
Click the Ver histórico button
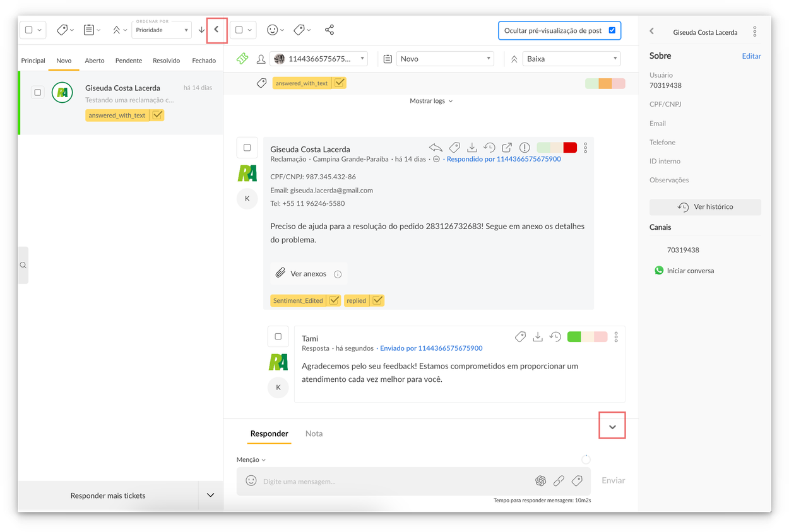point(705,207)
